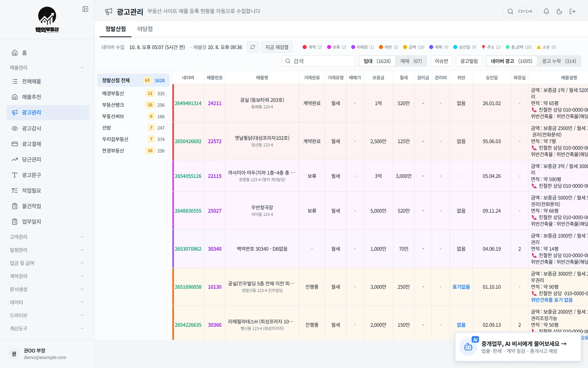The image size is (588, 368).
Task: Toggle dark mode moon icon
Action: 559,11
